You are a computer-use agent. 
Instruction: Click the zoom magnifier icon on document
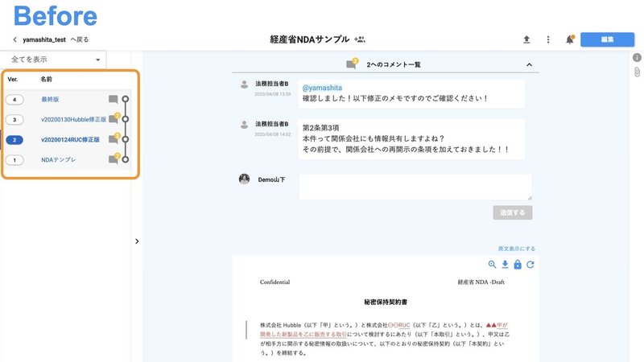pyautogui.click(x=492, y=265)
